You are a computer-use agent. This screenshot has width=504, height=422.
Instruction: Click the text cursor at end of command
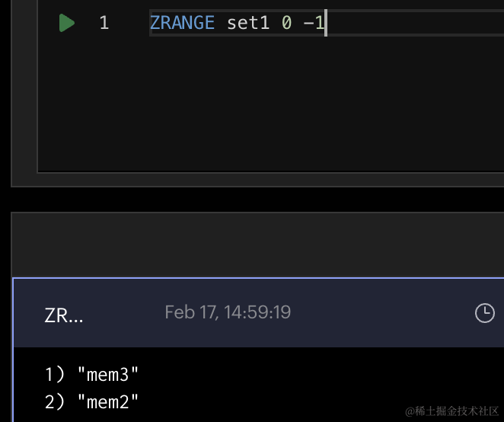point(326,23)
